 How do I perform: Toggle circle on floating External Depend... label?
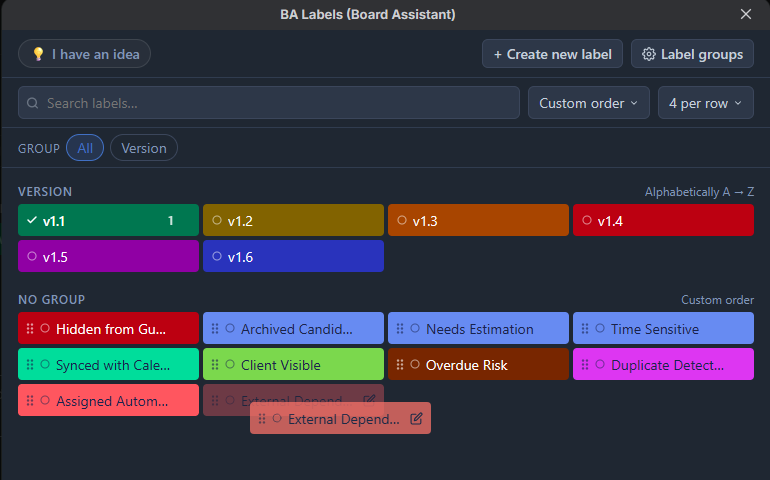click(x=277, y=419)
